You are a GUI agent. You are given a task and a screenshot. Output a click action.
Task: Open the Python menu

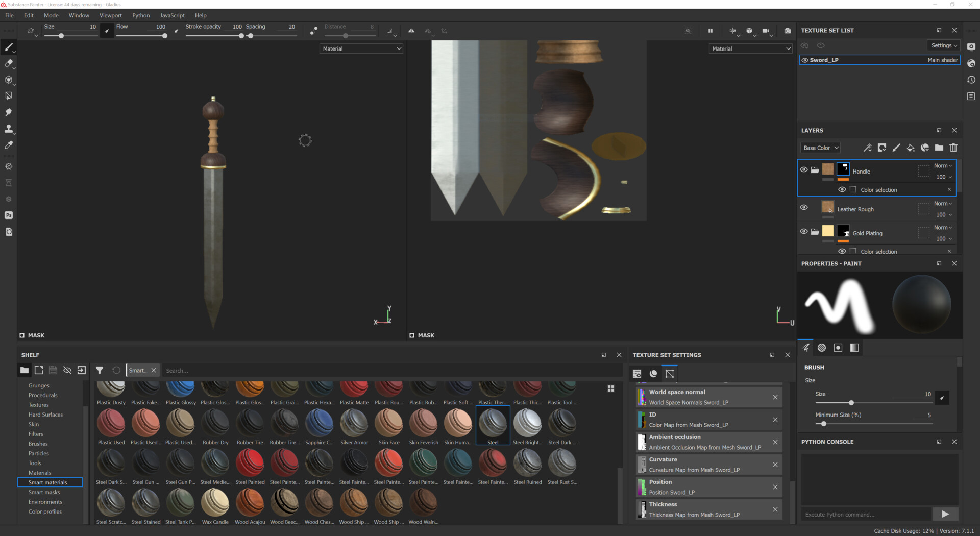coord(141,15)
